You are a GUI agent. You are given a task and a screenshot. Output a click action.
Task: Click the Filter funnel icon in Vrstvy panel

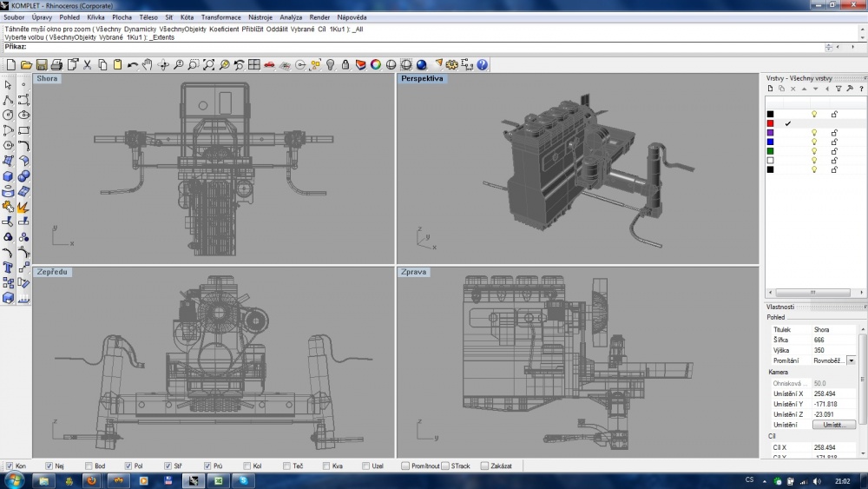838,89
